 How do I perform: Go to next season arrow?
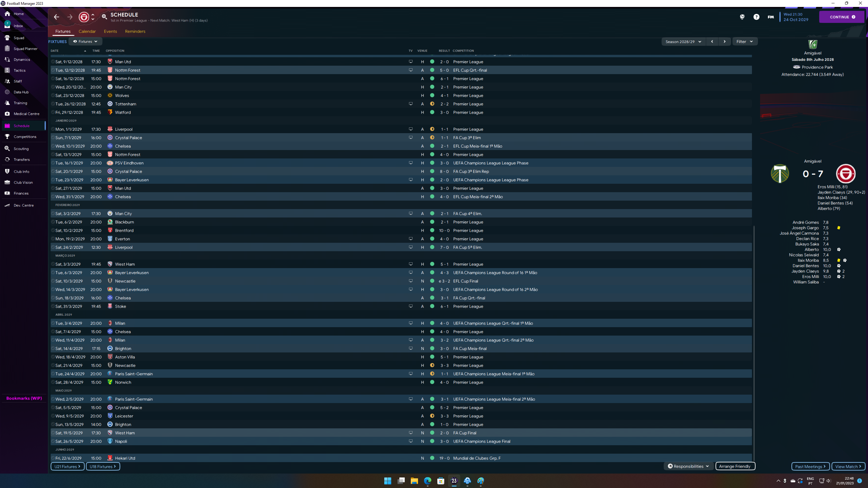pos(725,42)
